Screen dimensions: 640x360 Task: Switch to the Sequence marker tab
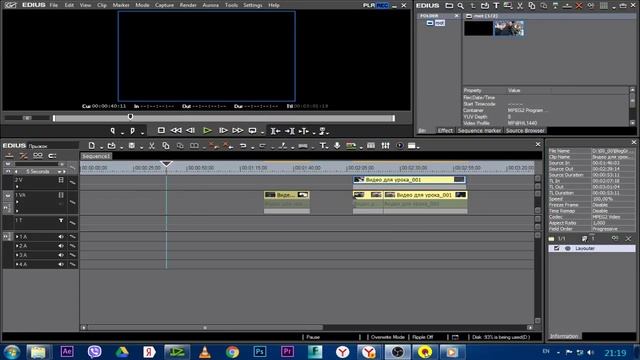click(x=479, y=131)
